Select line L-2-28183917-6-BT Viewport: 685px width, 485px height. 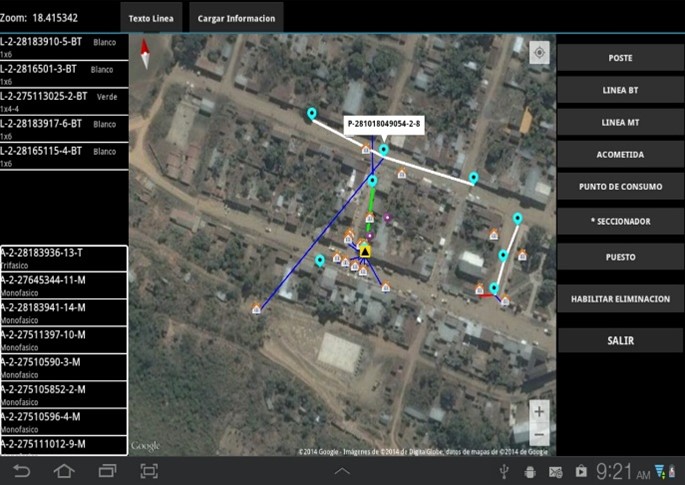(x=64, y=129)
